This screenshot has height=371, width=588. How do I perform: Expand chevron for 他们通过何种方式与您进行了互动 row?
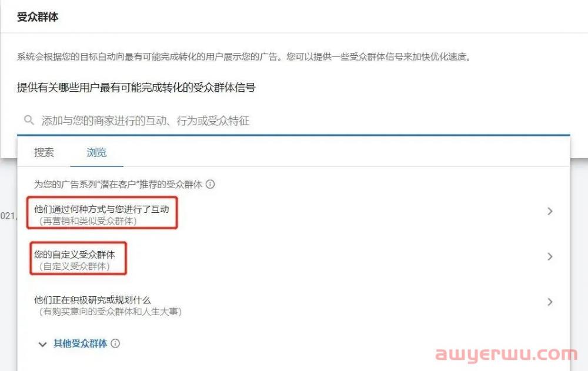550,211
